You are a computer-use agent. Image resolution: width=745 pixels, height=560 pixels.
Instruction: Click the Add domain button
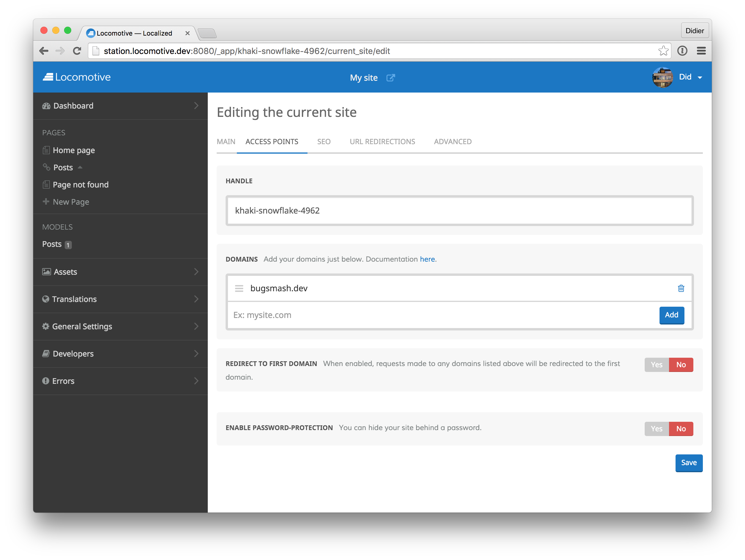click(x=671, y=315)
